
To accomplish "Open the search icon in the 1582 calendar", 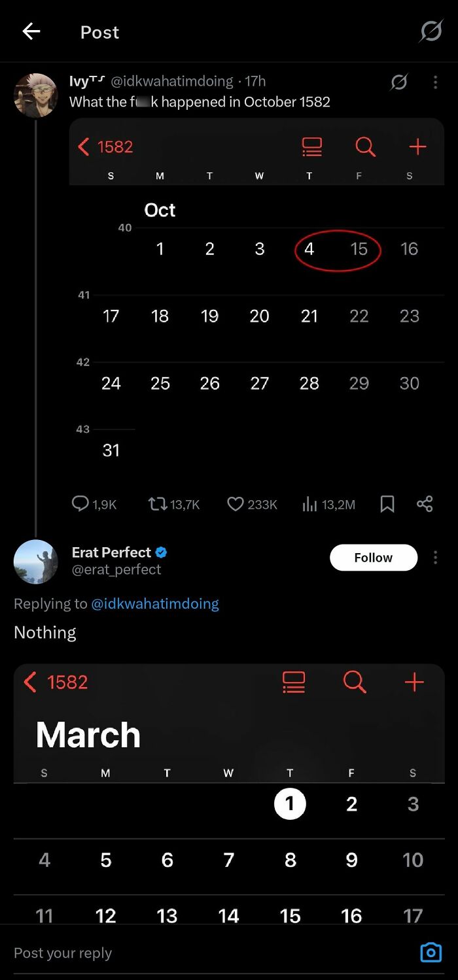I will coord(366,146).
